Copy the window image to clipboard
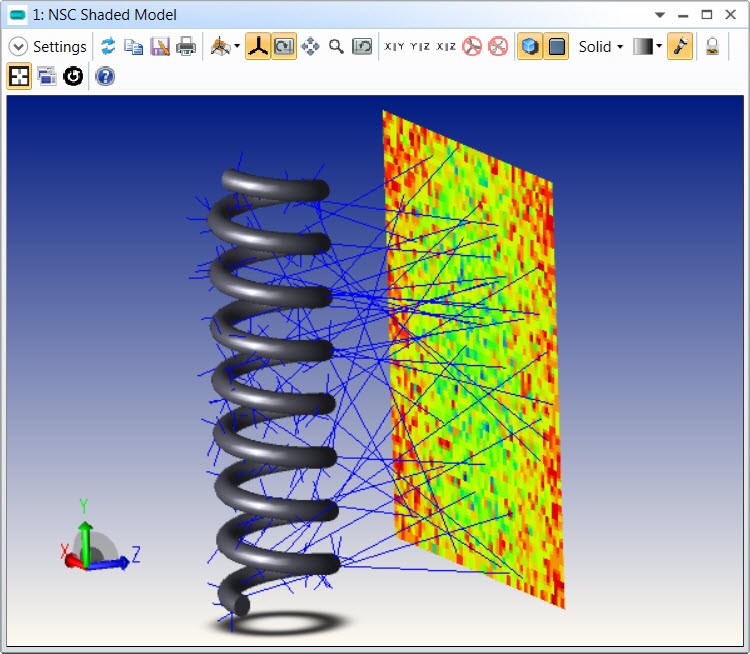Viewport: 750px width, 654px height. pyautogui.click(x=133, y=46)
